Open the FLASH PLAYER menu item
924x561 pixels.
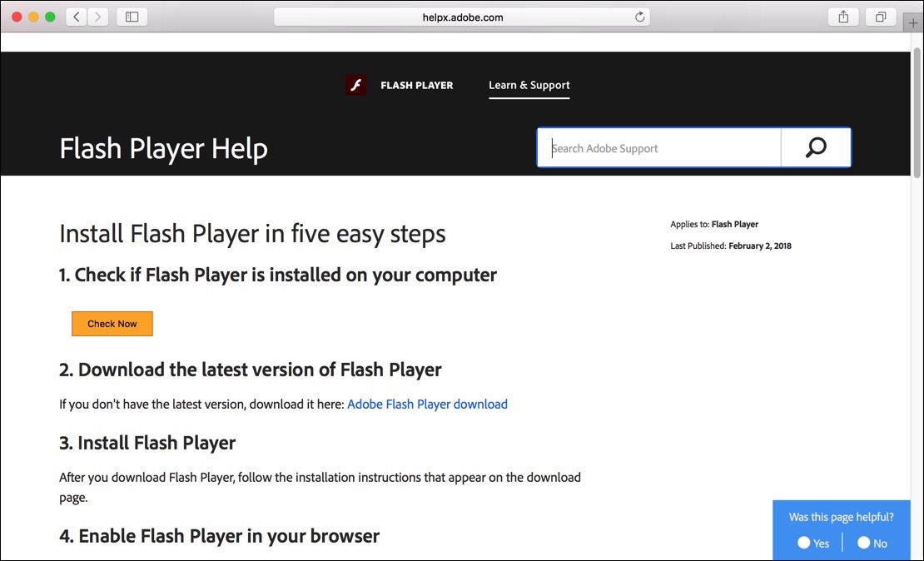point(416,86)
